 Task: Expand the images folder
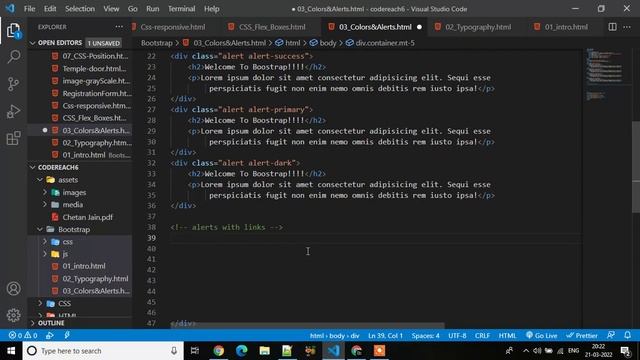(45, 192)
